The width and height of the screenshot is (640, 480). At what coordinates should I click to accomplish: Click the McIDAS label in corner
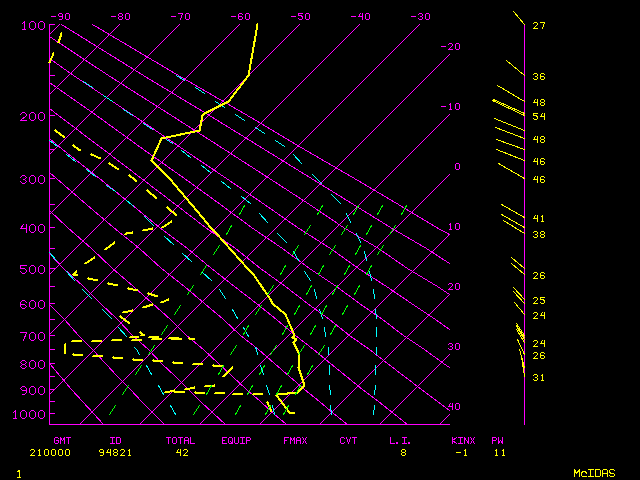(594, 472)
